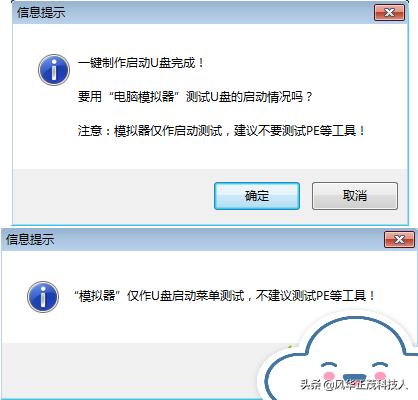Click the 确定 button to confirm
This screenshot has height=400, width=418.
tap(257, 196)
